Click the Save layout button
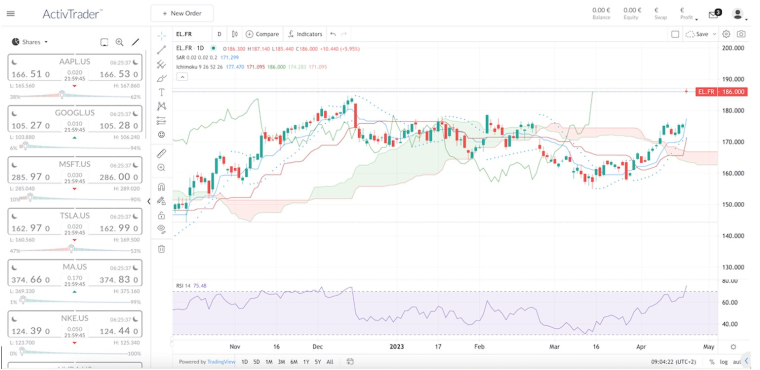 697,34
